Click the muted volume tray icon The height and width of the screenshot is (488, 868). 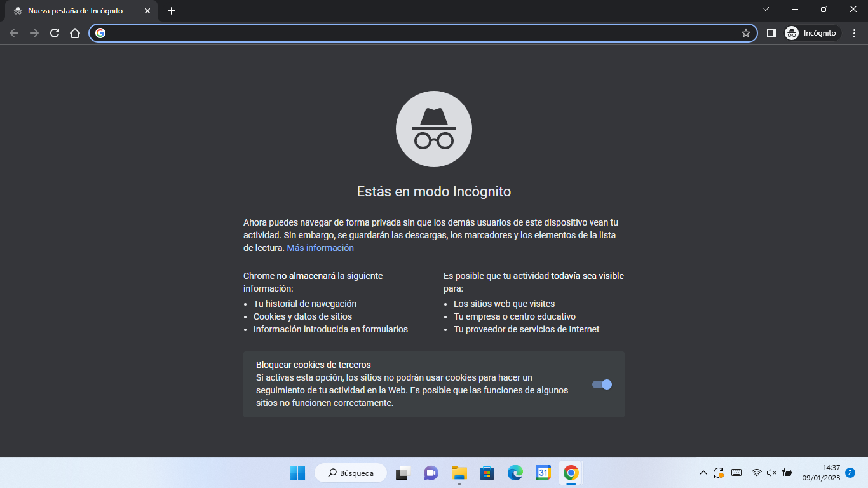pos(772,473)
